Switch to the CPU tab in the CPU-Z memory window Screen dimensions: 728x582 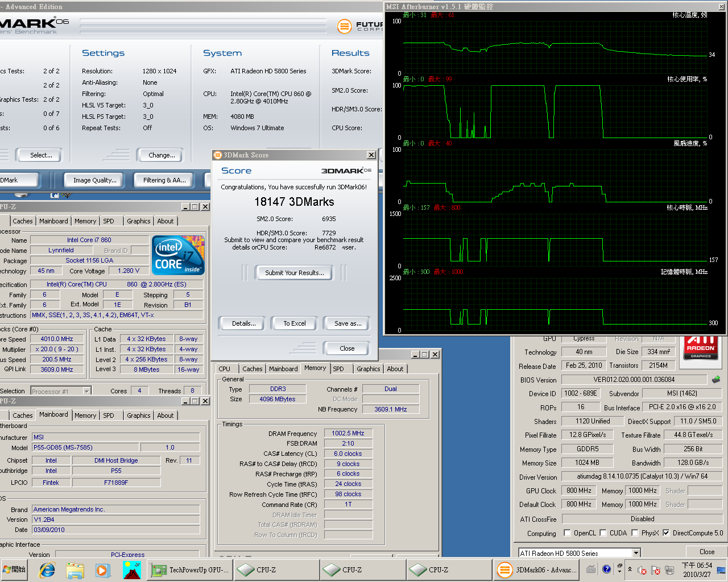(x=225, y=369)
